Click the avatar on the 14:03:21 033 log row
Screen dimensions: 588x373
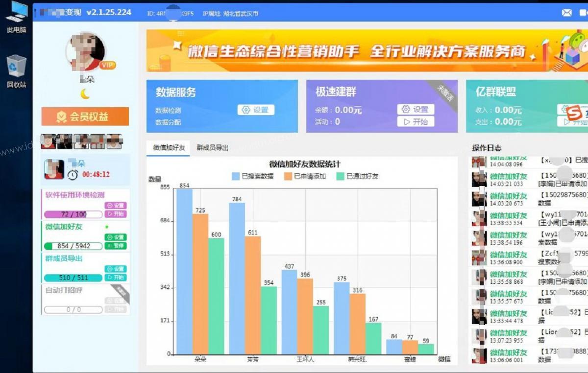tap(479, 180)
